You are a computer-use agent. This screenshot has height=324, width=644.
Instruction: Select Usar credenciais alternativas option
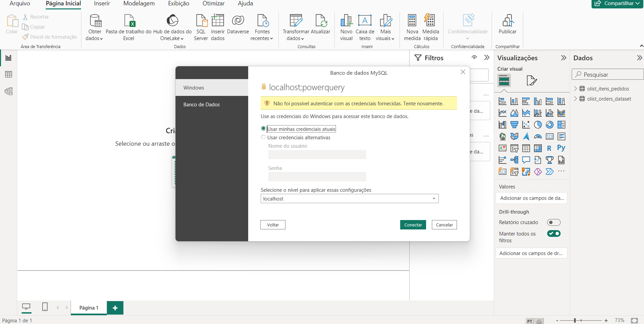263,137
